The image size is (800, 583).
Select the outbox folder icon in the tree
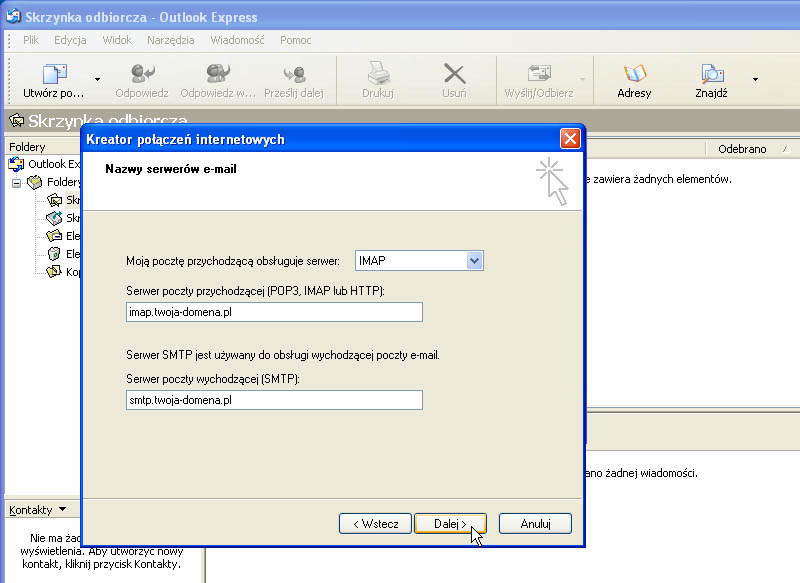54,218
